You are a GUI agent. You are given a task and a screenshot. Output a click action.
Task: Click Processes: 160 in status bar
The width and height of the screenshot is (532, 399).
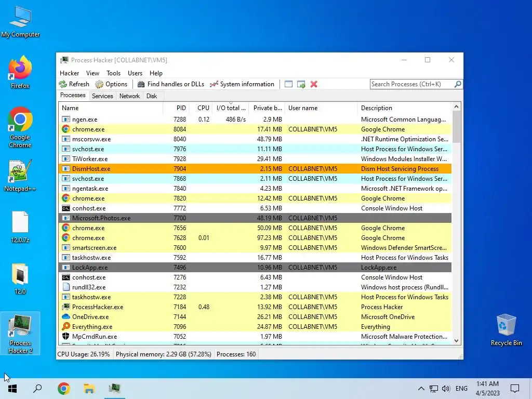236,354
